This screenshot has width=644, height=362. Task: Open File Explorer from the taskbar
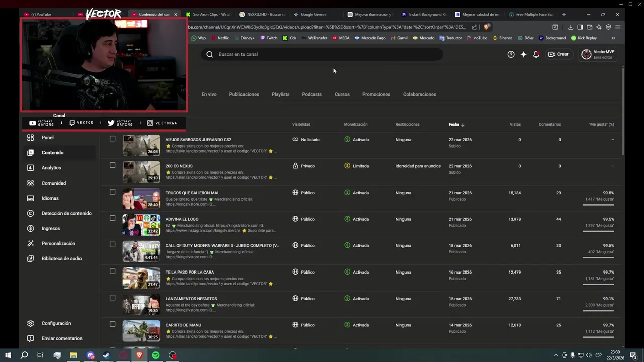pyautogui.click(x=73, y=355)
